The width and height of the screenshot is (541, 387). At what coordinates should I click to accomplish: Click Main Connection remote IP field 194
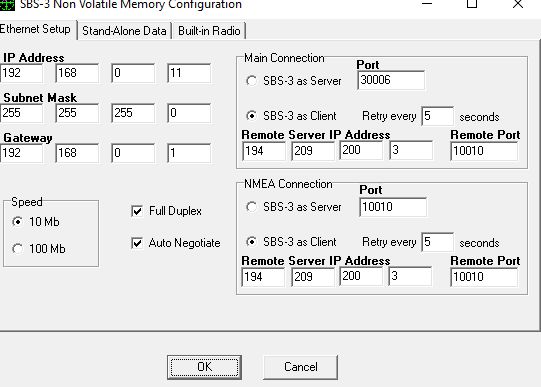point(264,151)
